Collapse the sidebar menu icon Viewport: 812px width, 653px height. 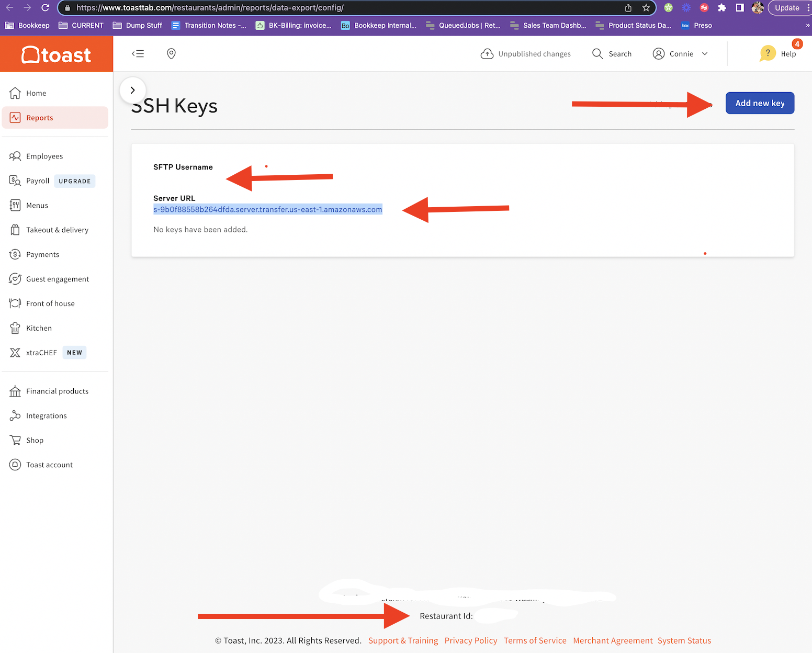[138, 53]
